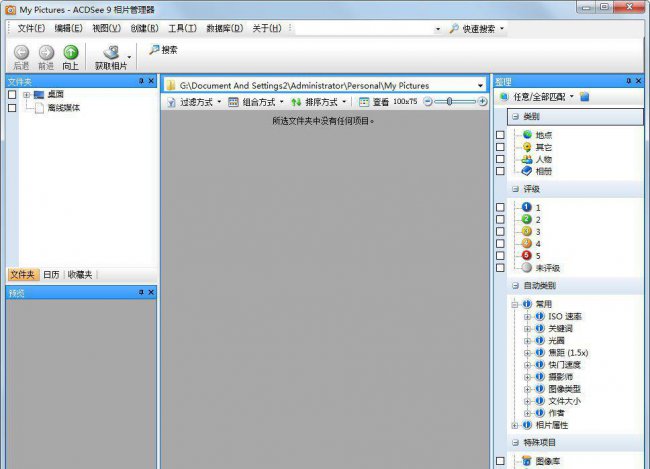Select the rating 5 red badge
The width and height of the screenshot is (650, 469).
tap(526, 255)
